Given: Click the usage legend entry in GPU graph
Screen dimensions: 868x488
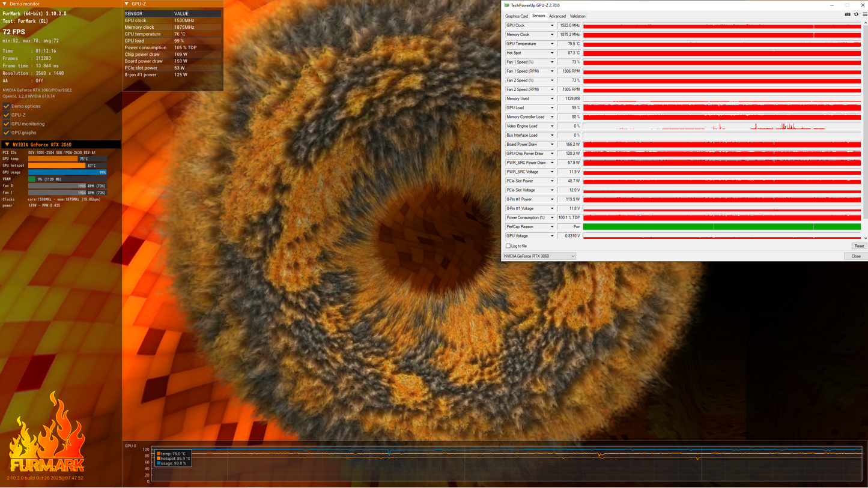Looking at the screenshot, I should point(172,463).
